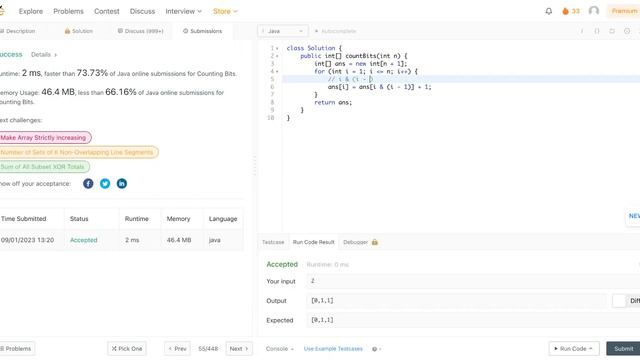Expand the Store menu

pos(225,11)
